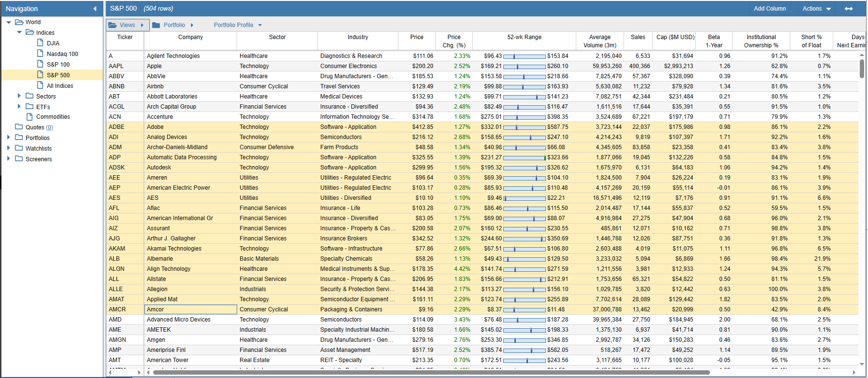Screen dimensions: 868x378
Task: Collapse the World tree node
Action: [x=9, y=22]
